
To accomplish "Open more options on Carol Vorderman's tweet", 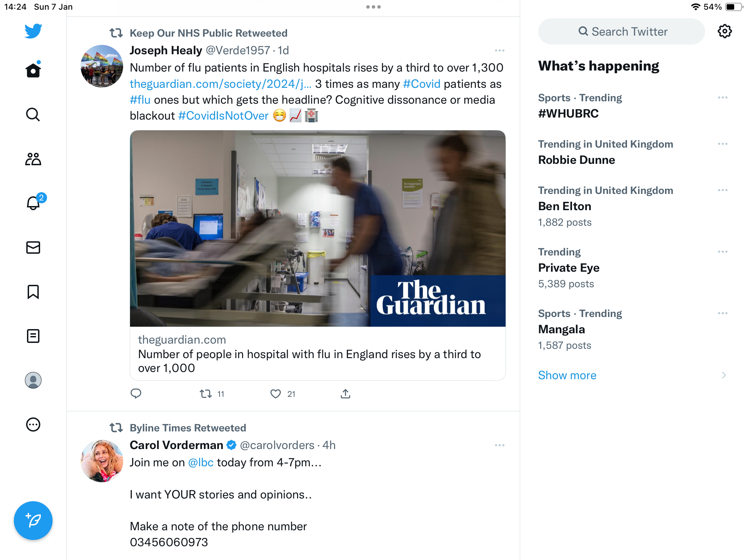I will pos(499,445).
